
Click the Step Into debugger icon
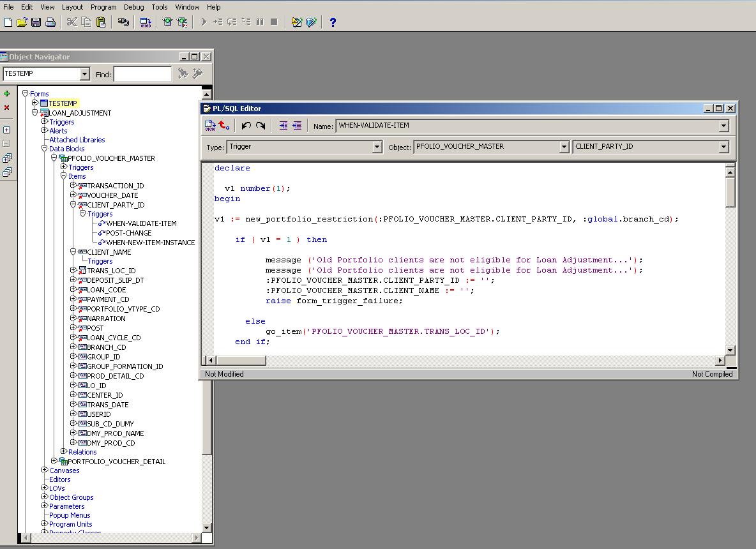click(x=218, y=22)
